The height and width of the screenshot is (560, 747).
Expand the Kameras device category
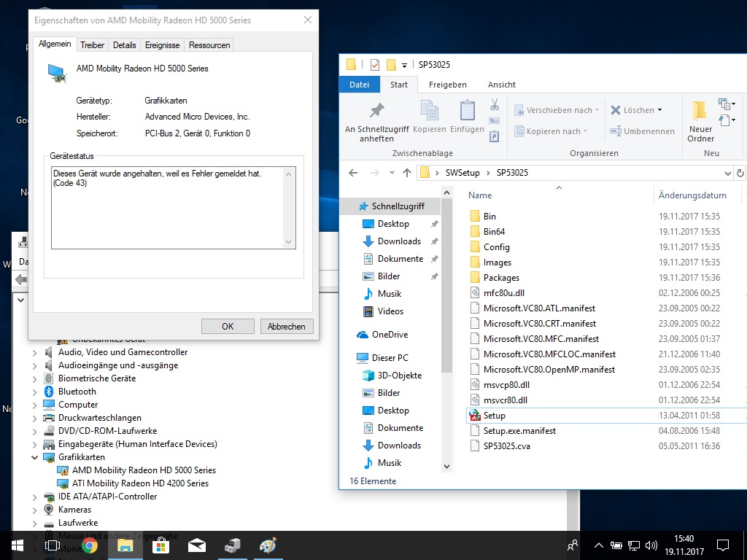(x=35, y=510)
